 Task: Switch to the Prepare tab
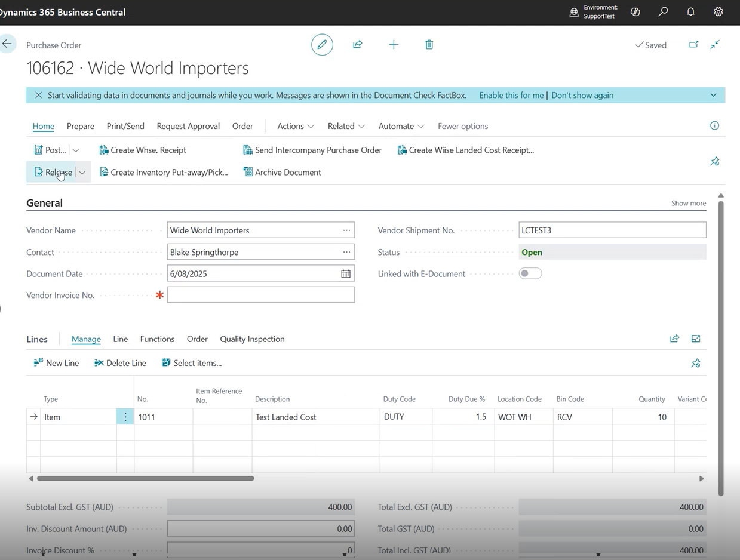[x=81, y=126]
